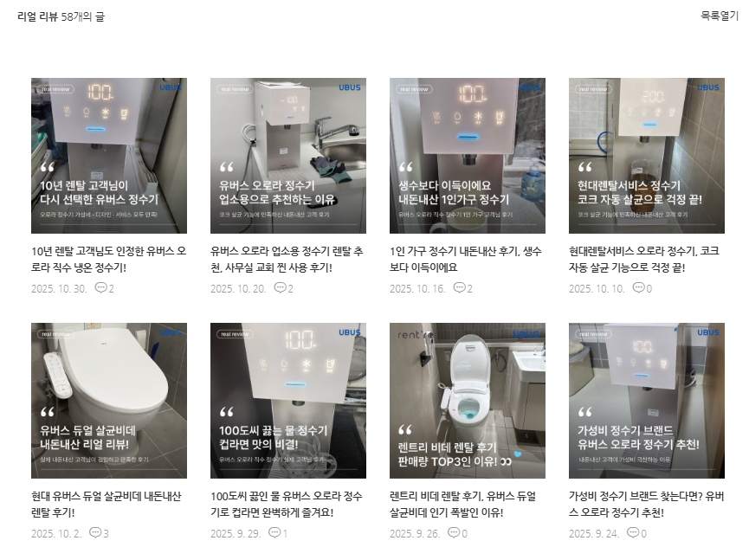
Task: Click comment icon on 2025. 10. 30. post
Action: coord(100,287)
